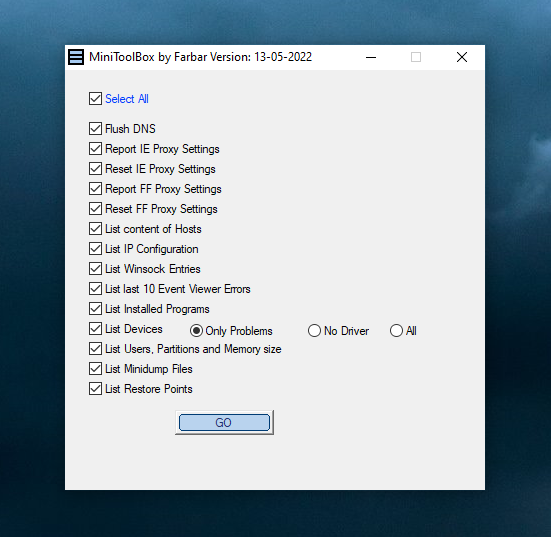Toggle the Flush DNS checkbox
Viewport: 551px width, 537px height.
point(95,129)
